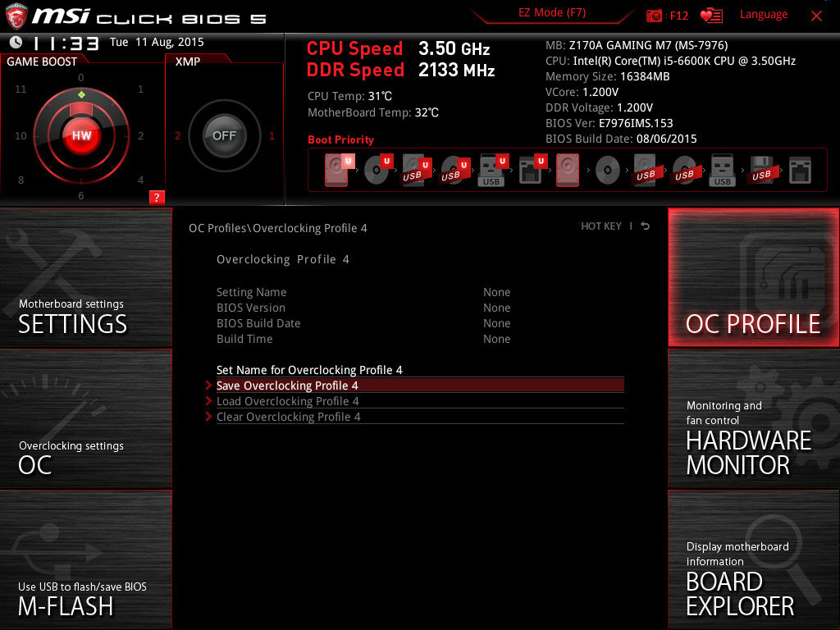Select Set Name for Overclocking Profile 4
The image size is (840, 630).
[x=420, y=370]
